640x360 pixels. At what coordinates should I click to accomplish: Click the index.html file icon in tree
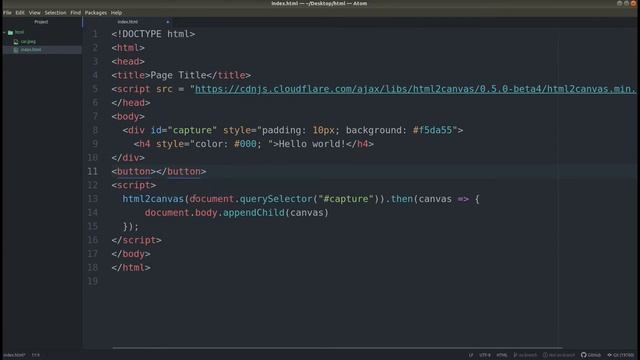click(16, 50)
